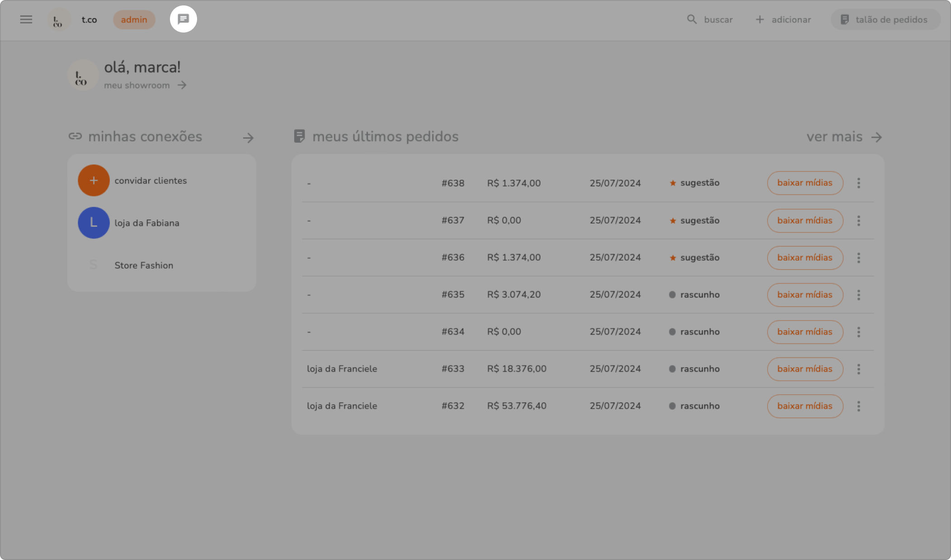
Task: Click 'baixar mídias' for order #637
Action: click(805, 220)
